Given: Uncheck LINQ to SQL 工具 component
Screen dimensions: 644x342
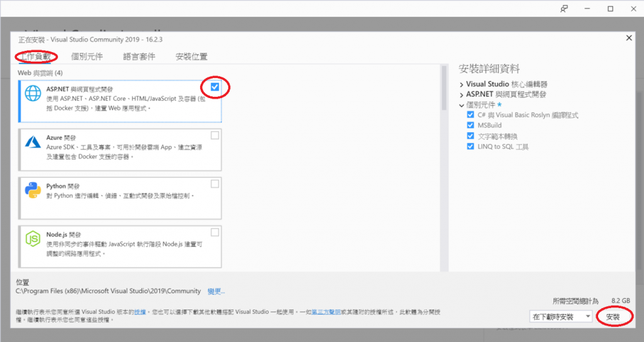Looking at the screenshot, I should pyautogui.click(x=470, y=146).
